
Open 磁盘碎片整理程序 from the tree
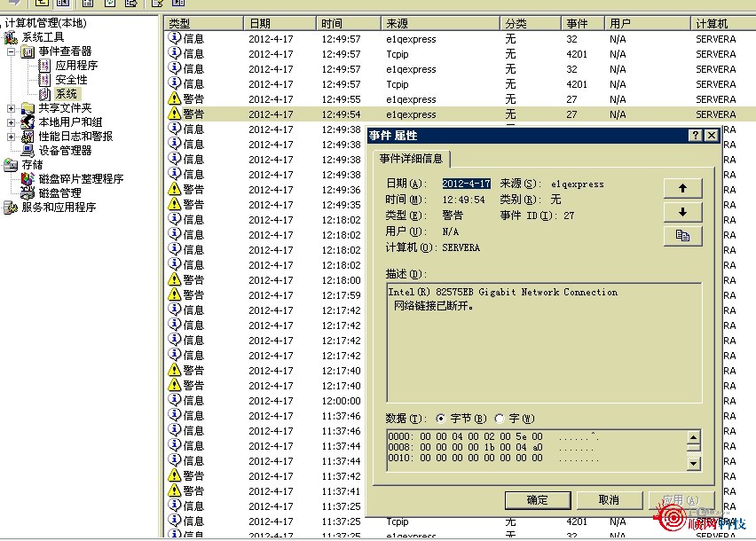[81, 179]
